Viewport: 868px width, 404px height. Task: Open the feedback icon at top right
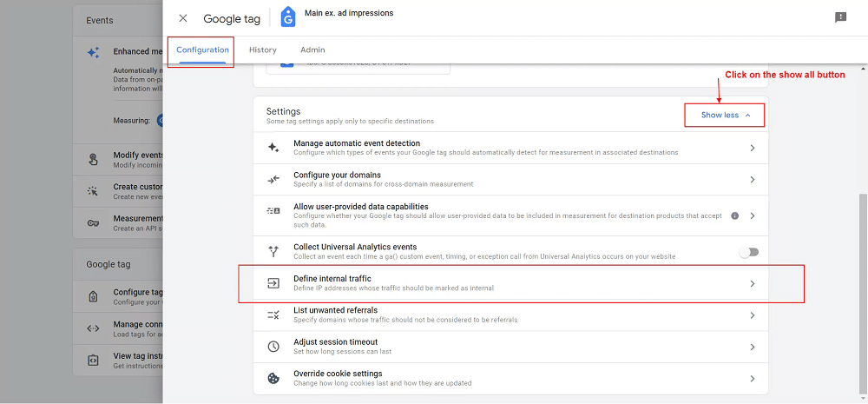point(840,18)
